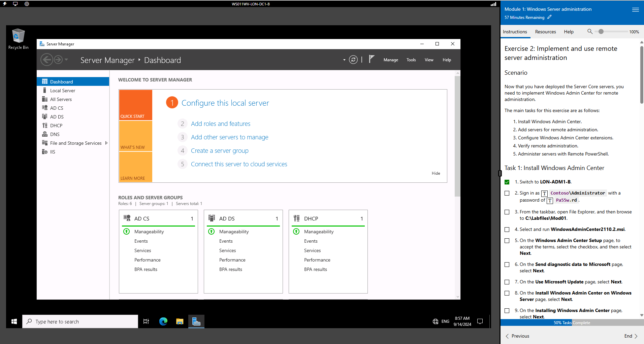Click the edit pencil next to Minutes Remaining

click(x=549, y=17)
